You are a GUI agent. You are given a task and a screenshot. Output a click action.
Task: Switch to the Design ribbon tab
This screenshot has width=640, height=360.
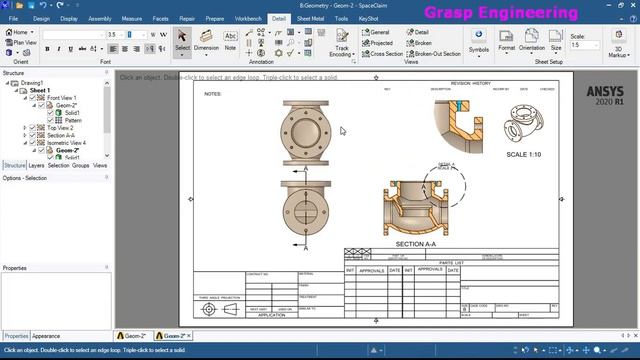point(41,19)
